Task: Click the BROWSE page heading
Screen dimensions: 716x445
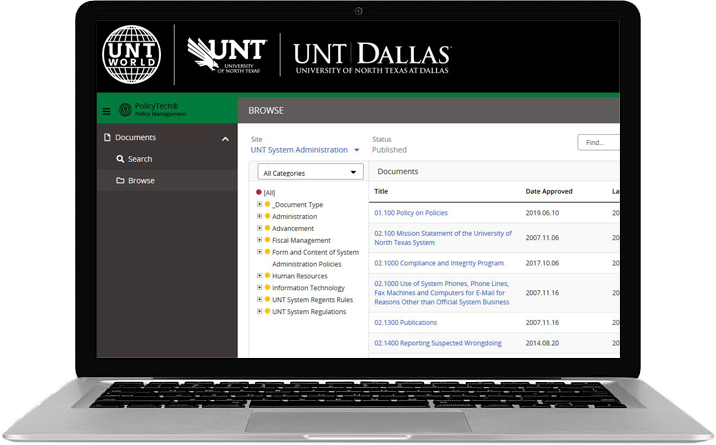Action: point(266,110)
